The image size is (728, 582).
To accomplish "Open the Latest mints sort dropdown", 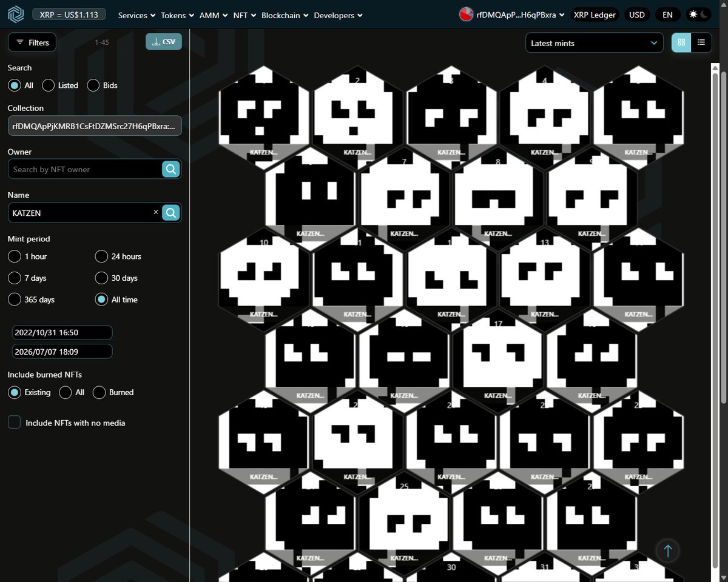I will (595, 43).
